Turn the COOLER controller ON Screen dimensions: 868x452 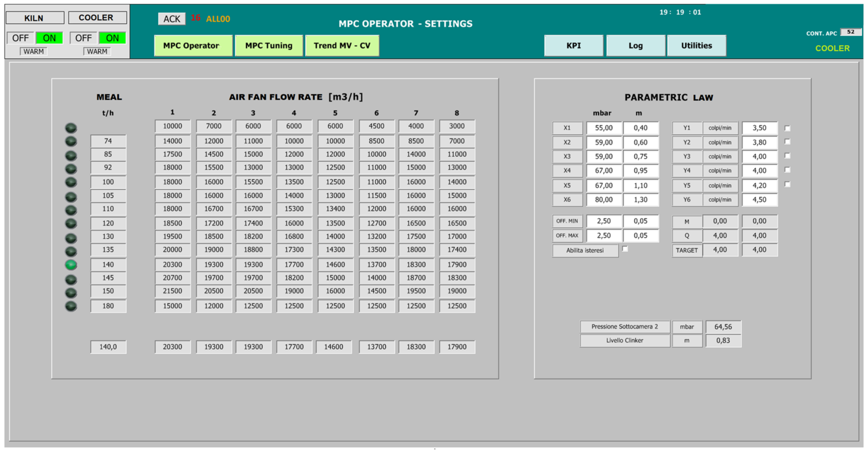coord(112,38)
